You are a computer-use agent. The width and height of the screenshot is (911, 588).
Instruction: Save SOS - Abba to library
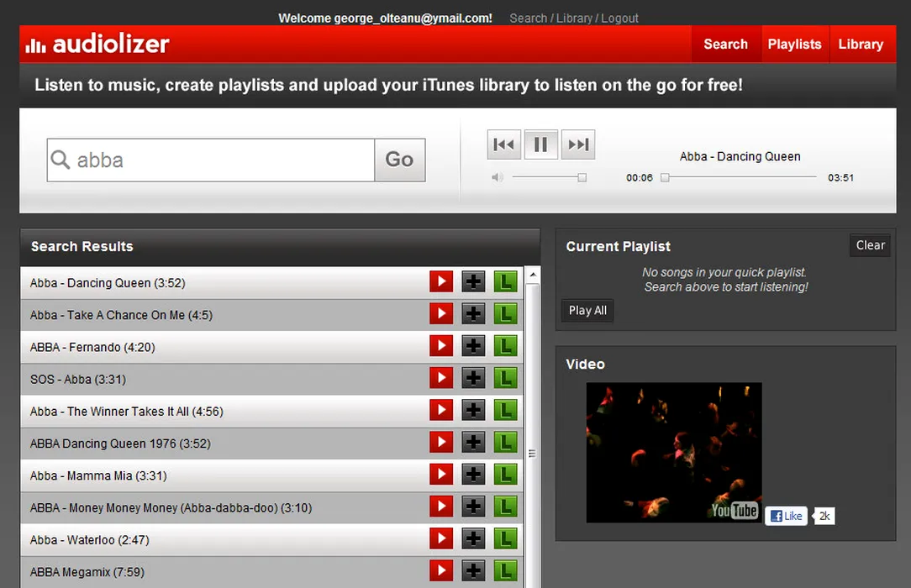(x=505, y=378)
